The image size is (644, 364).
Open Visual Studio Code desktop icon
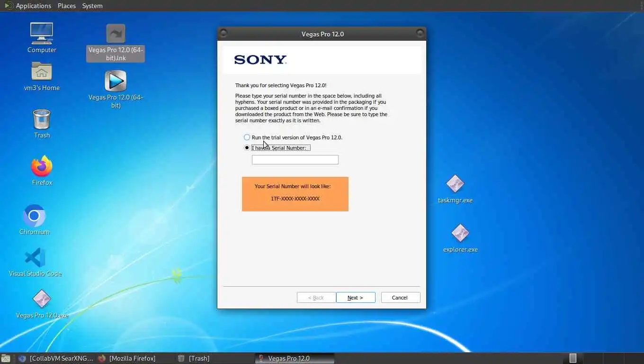pos(35,258)
